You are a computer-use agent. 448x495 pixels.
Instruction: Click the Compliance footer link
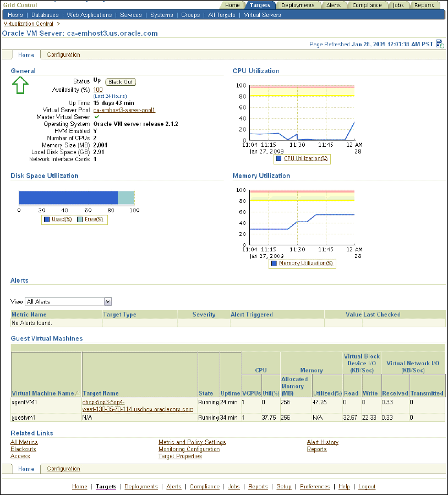205,487
